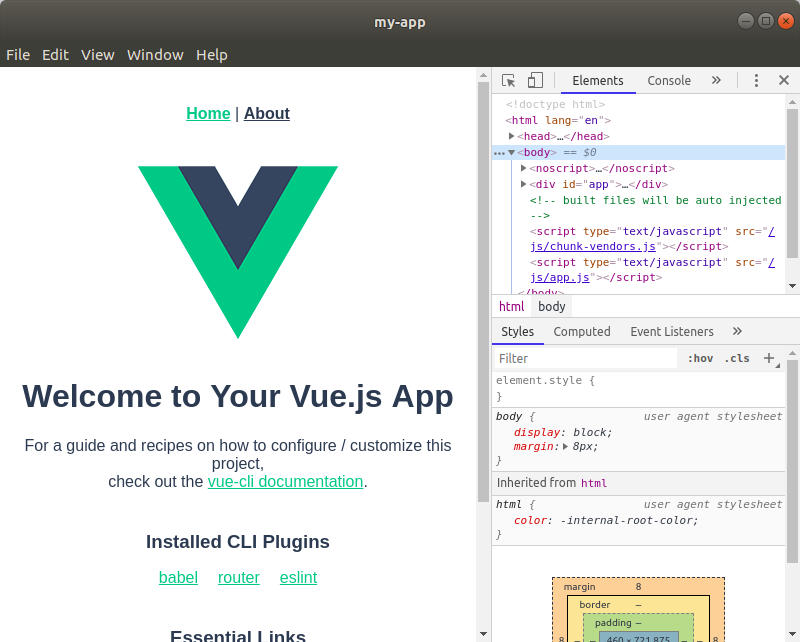800x642 pixels.
Task: Open the eslint plugin link
Action: (x=298, y=577)
